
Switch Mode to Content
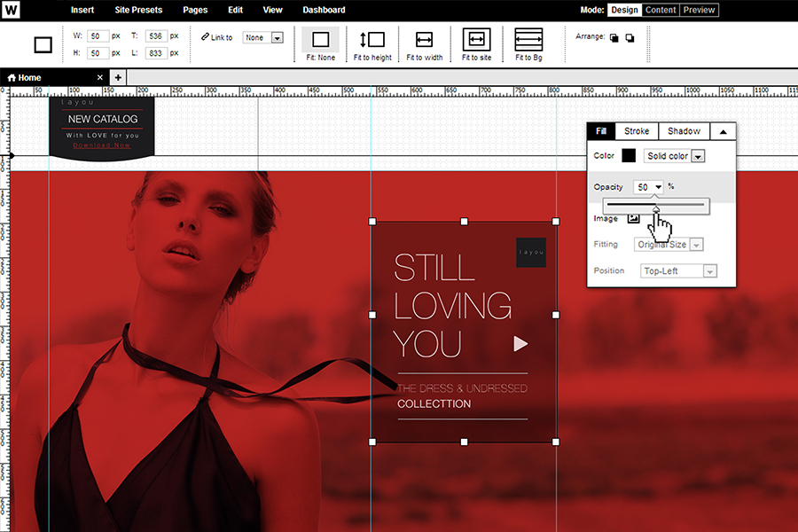click(660, 10)
